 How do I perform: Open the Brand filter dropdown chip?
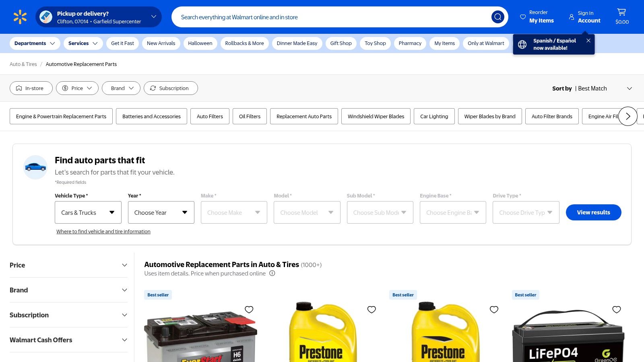tap(121, 88)
